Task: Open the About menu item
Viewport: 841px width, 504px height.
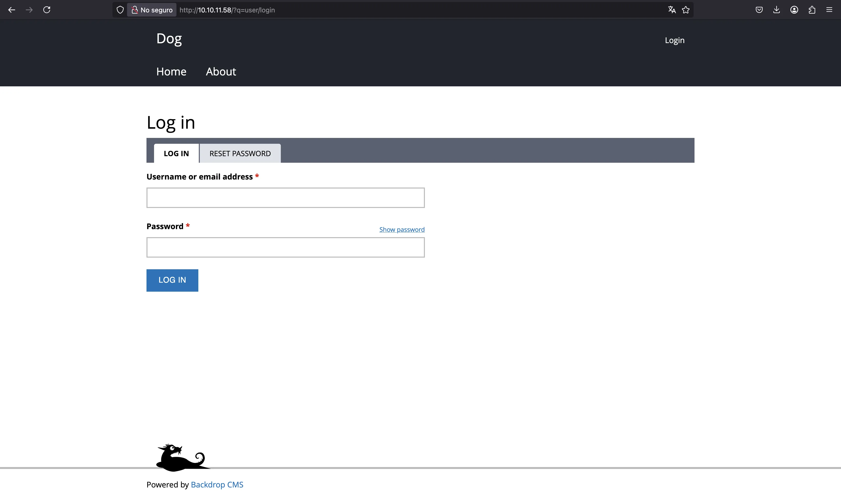Action: click(x=221, y=72)
